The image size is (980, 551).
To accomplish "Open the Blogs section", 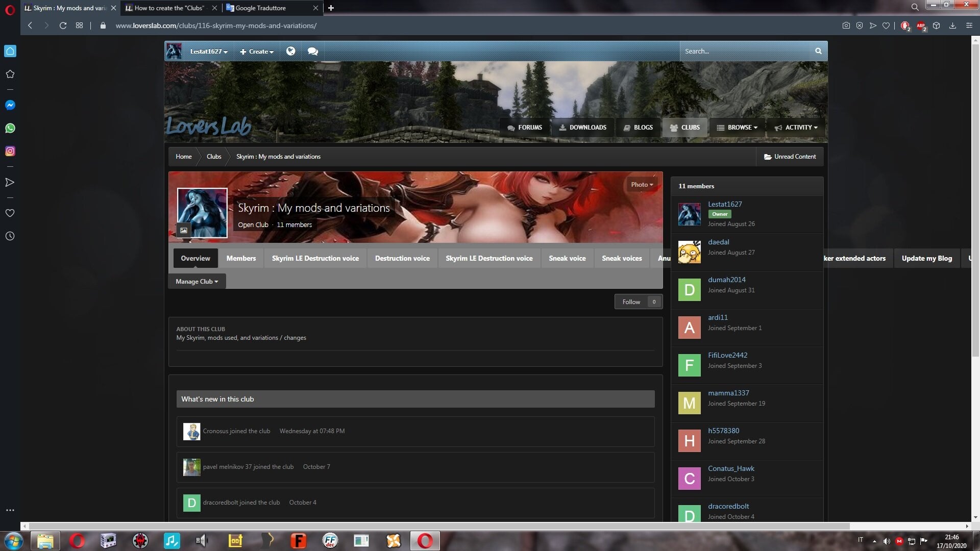I will (x=638, y=128).
